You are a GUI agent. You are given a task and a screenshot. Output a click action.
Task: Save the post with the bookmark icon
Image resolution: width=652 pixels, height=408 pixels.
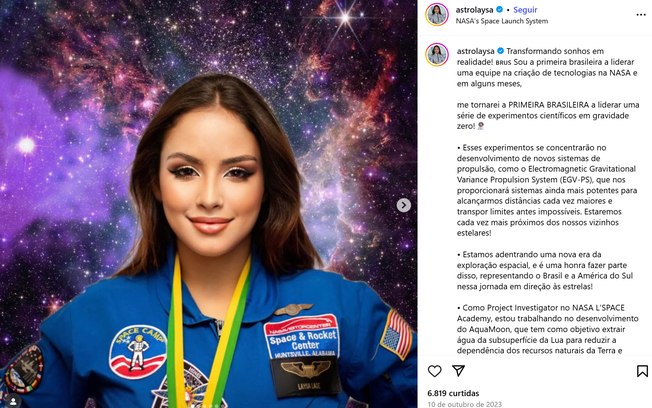pyautogui.click(x=642, y=371)
